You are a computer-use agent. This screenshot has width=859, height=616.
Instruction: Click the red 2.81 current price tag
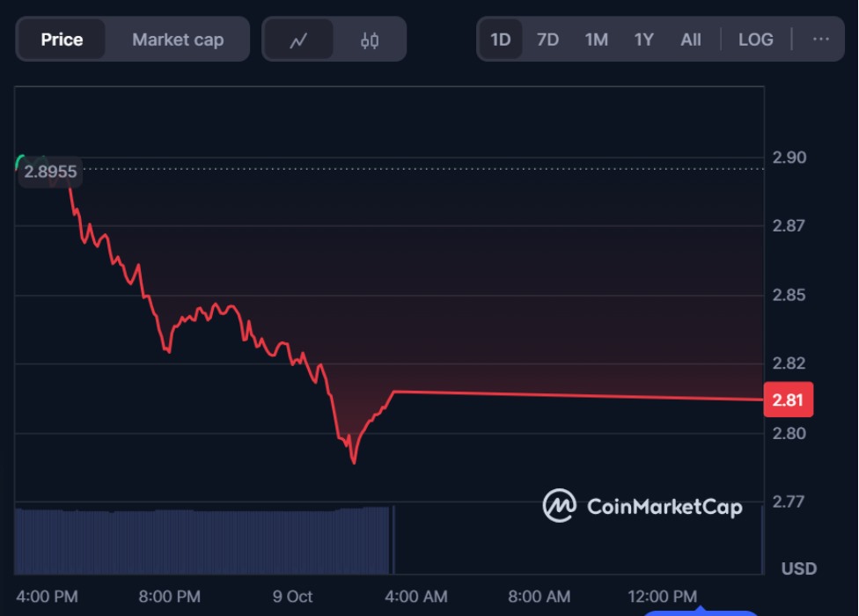click(788, 400)
